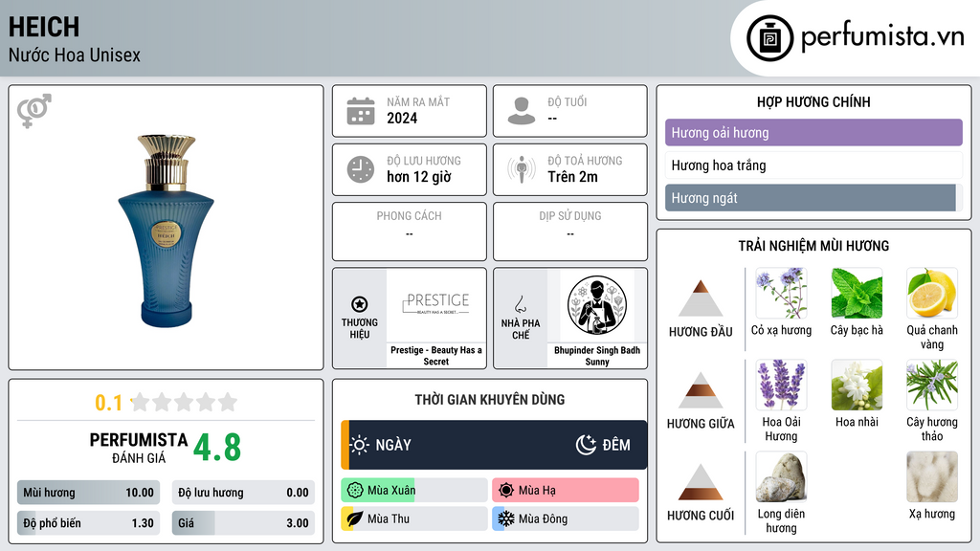The height and width of the screenshot is (551, 980).
Task: Click the Cây hương thảo rosemary image
Action: [932, 385]
